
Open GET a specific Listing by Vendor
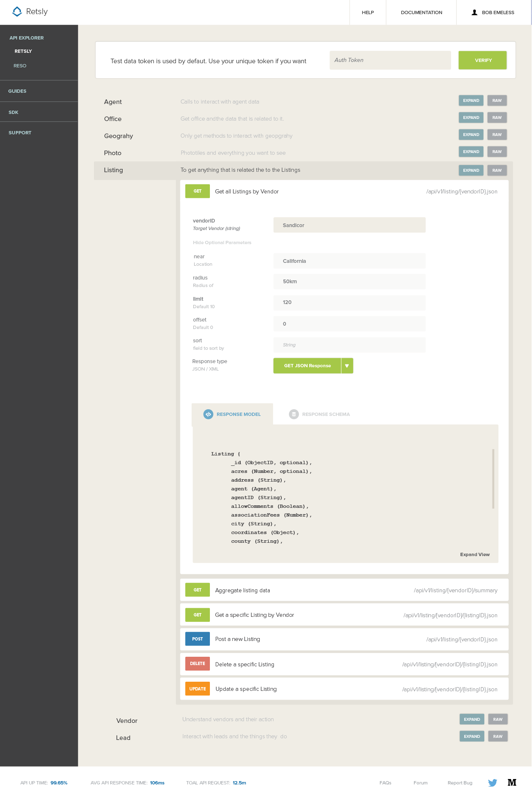click(x=344, y=615)
